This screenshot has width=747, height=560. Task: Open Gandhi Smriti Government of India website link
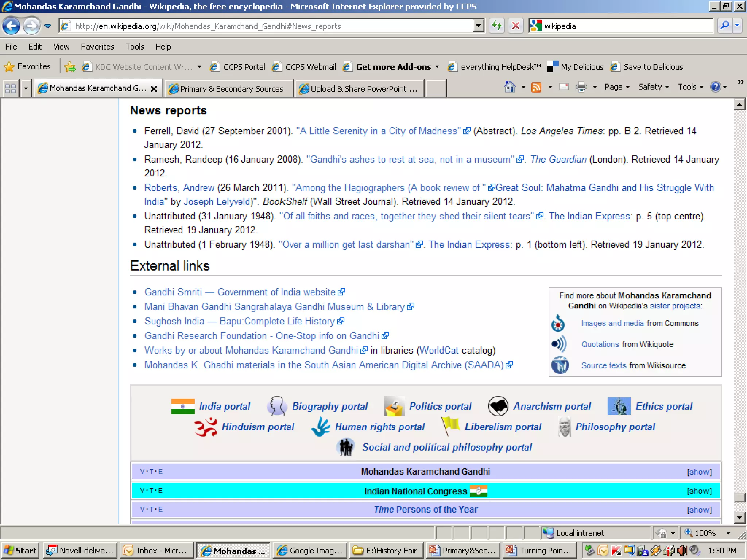240,292
